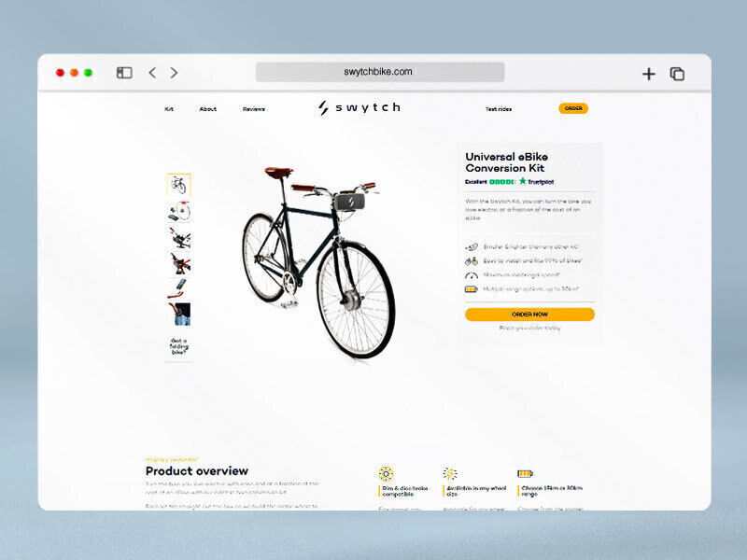
Task: Open the Kit menu item
Action: point(169,109)
